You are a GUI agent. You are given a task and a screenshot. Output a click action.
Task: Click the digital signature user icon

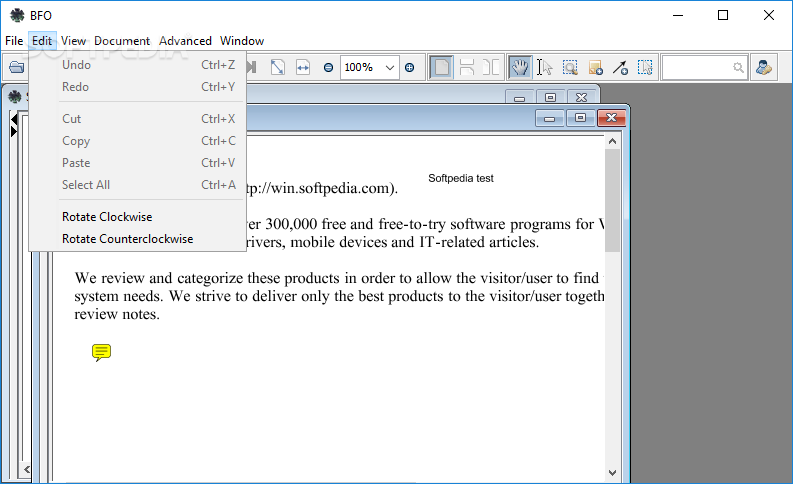click(764, 67)
